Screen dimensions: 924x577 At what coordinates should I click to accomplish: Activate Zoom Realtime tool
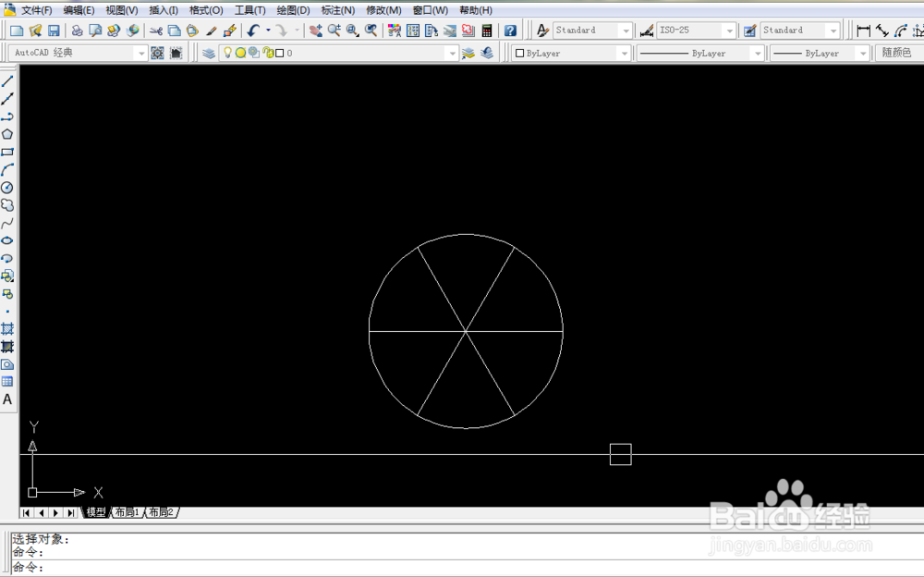334,31
